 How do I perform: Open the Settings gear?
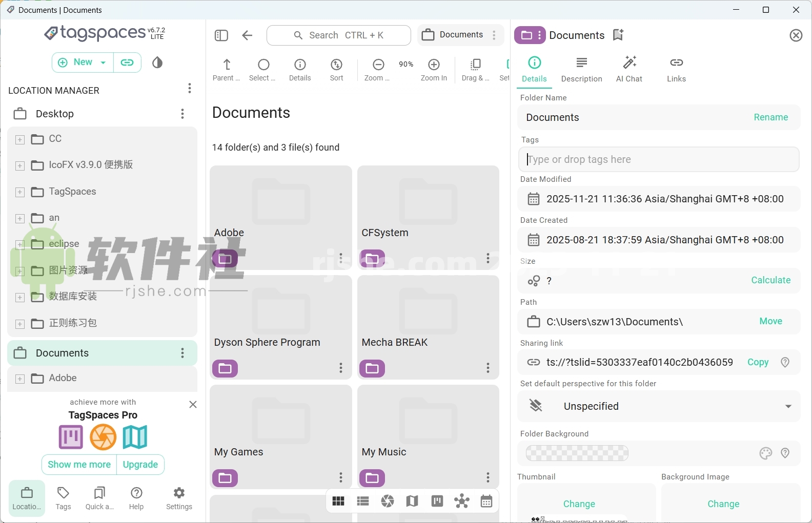[179, 498]
